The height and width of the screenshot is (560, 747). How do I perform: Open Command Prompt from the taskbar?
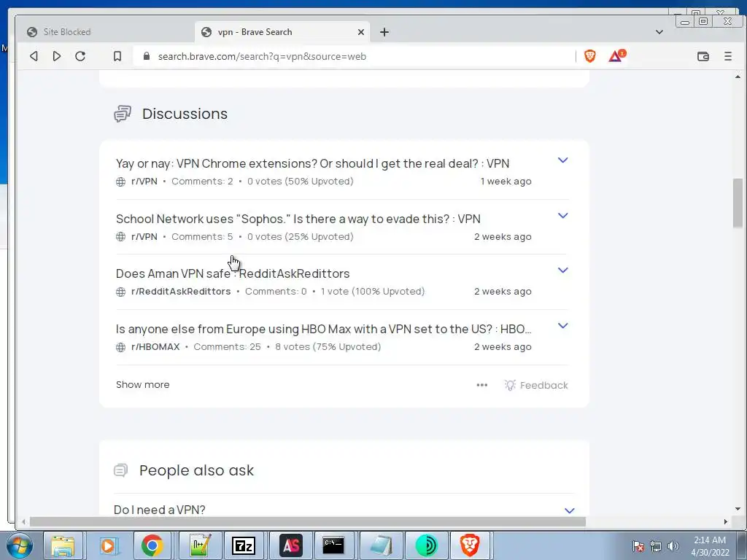pos(333,545)
